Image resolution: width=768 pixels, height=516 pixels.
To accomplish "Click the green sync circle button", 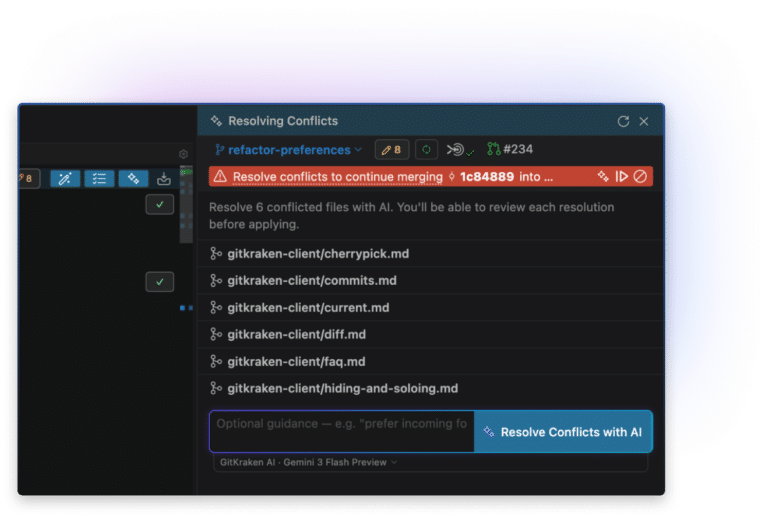I will (426, 150).
